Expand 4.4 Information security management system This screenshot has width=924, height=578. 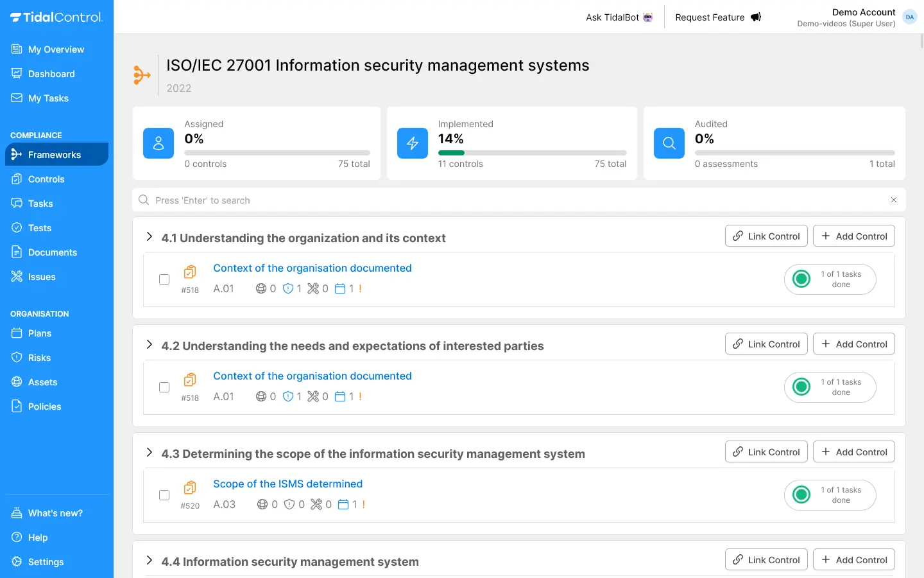[x=150, y=561]
